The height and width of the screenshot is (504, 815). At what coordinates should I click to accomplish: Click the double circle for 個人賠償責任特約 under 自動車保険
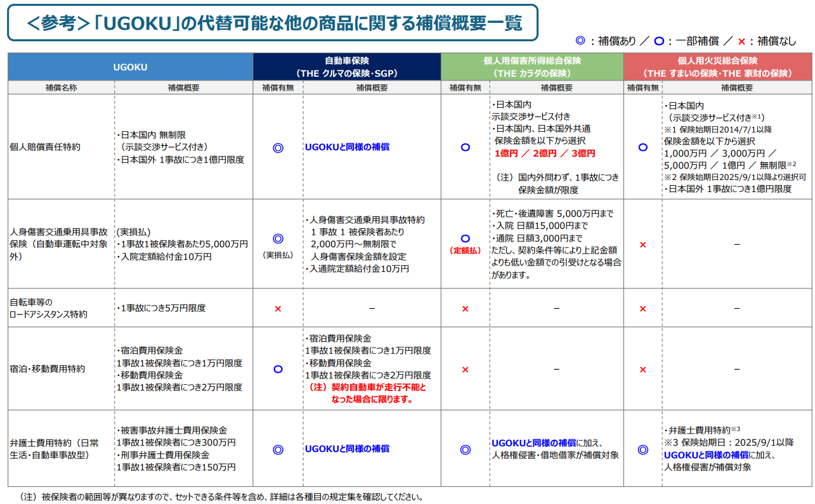click(x=278, y=148)
